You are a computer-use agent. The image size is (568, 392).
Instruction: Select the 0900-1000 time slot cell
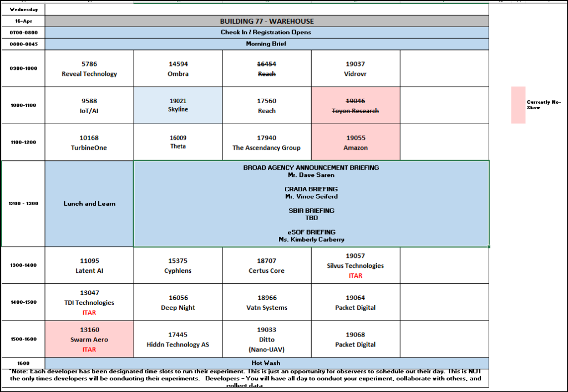23,68
